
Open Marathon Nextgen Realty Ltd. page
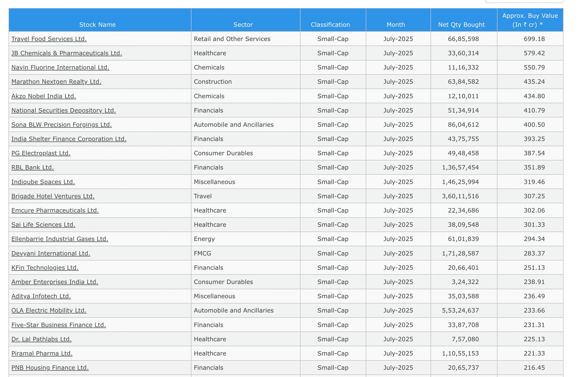point(56,82)
